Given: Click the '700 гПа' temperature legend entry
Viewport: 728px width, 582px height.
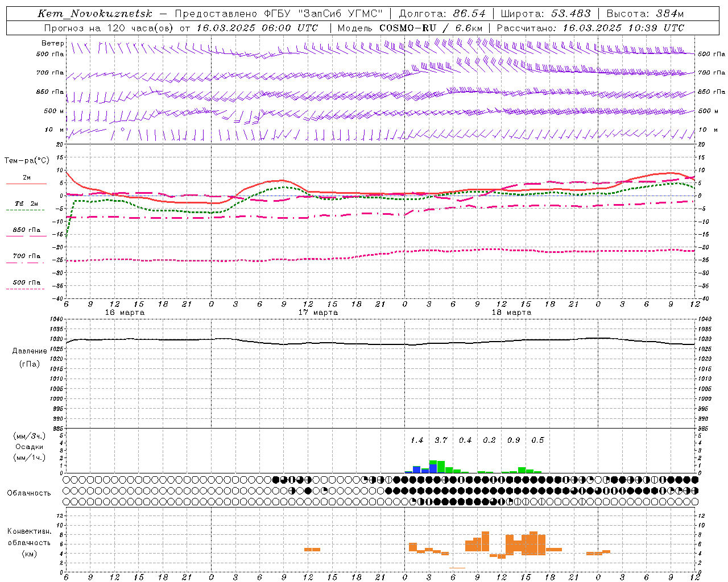Looking at the screenshot, I should (27, 256).
